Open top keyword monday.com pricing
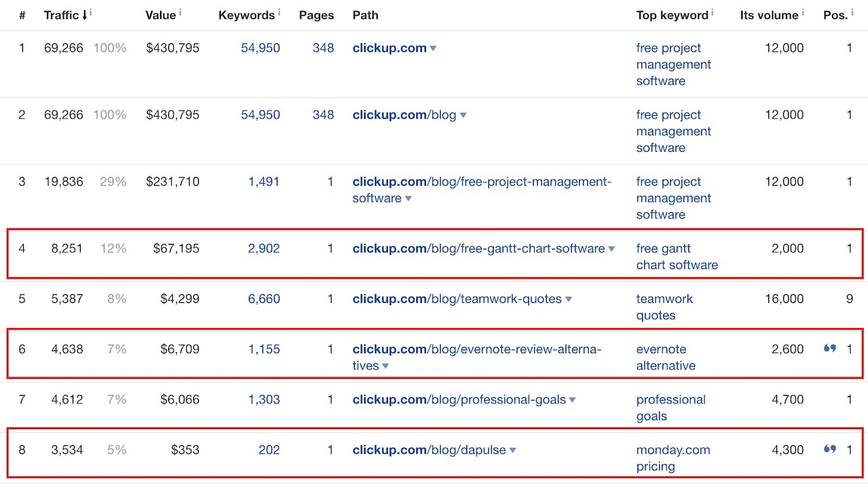Screen dimensions: 868x488 coord(673,457)
